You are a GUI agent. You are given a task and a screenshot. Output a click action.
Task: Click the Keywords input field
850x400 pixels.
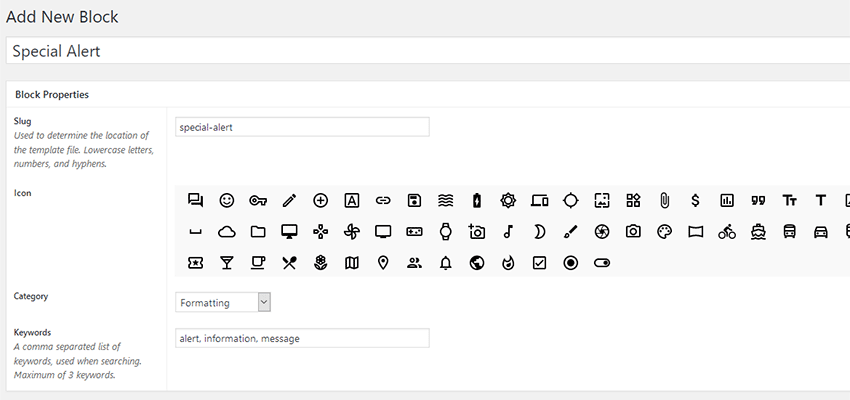click(x=301, y=338)
